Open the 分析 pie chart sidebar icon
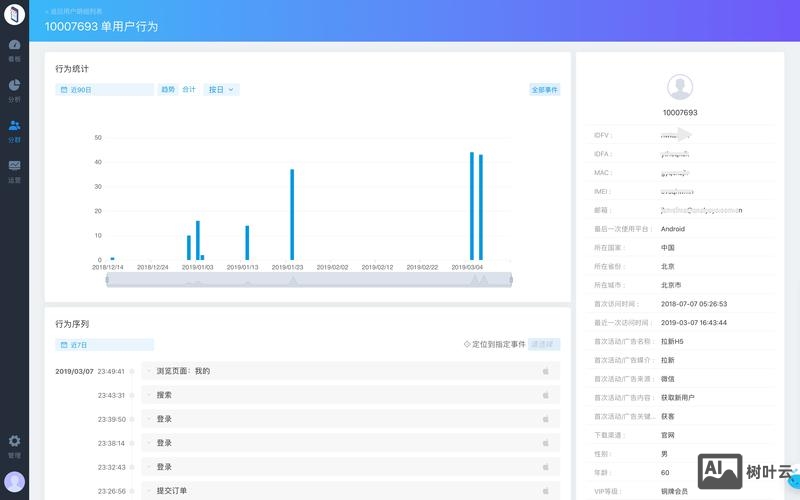This screenshot has width=800, height=500. [14, 89]
